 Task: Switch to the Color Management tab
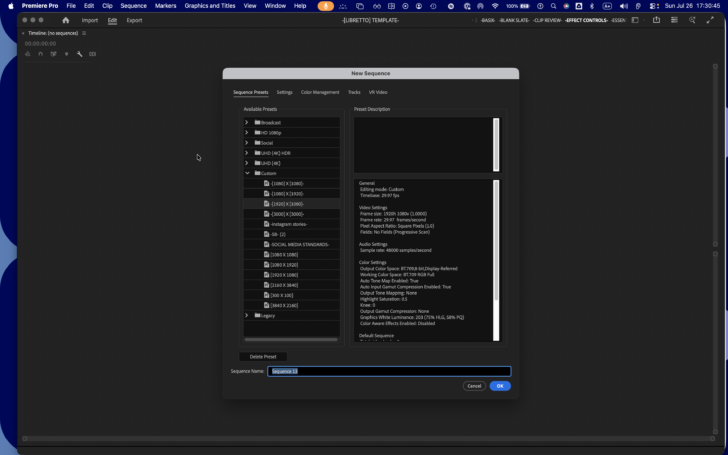(320, 92)
